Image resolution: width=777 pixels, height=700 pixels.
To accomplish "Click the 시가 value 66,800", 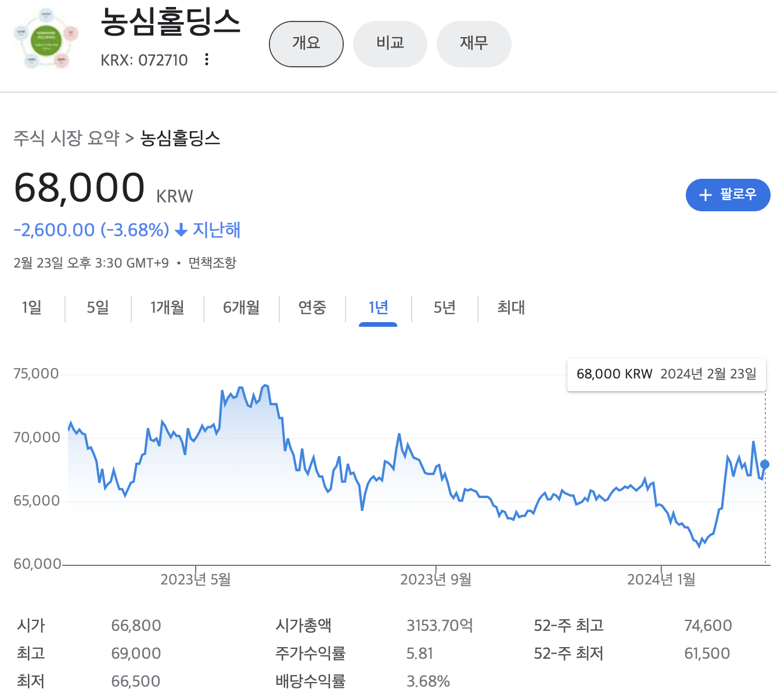I will [x=136, y=626].
